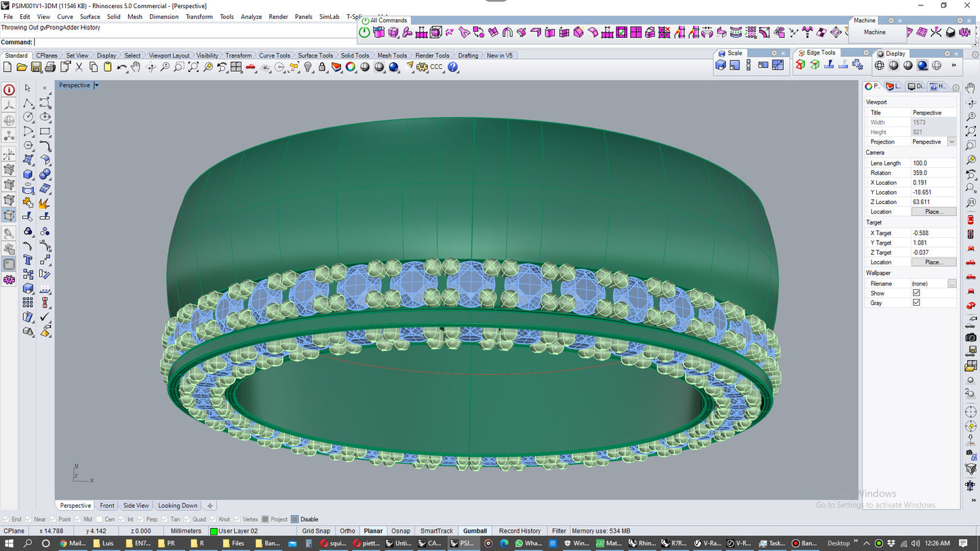Image resolution: width=980 pixels, height=551 pixels.
Task: Select the Text object tool
Action: 28,260
